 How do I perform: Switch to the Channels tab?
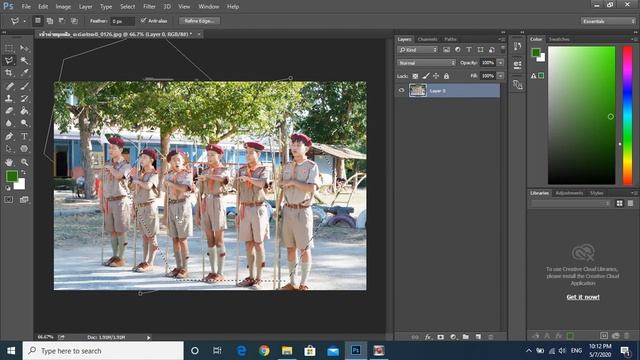(427, 39)
